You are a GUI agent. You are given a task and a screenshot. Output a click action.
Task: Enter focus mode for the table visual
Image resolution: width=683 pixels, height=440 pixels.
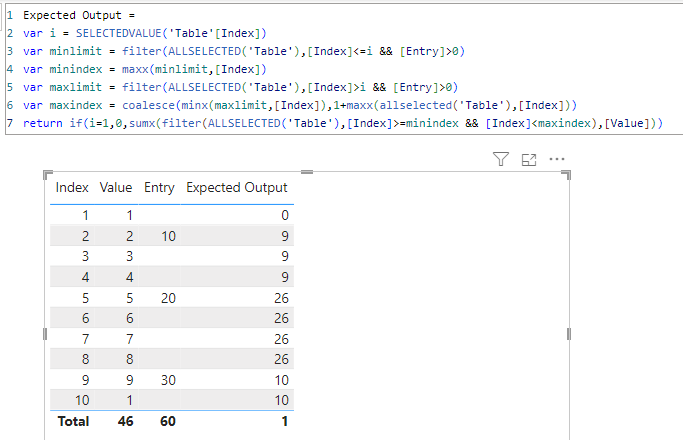click(x=529, y=159)
